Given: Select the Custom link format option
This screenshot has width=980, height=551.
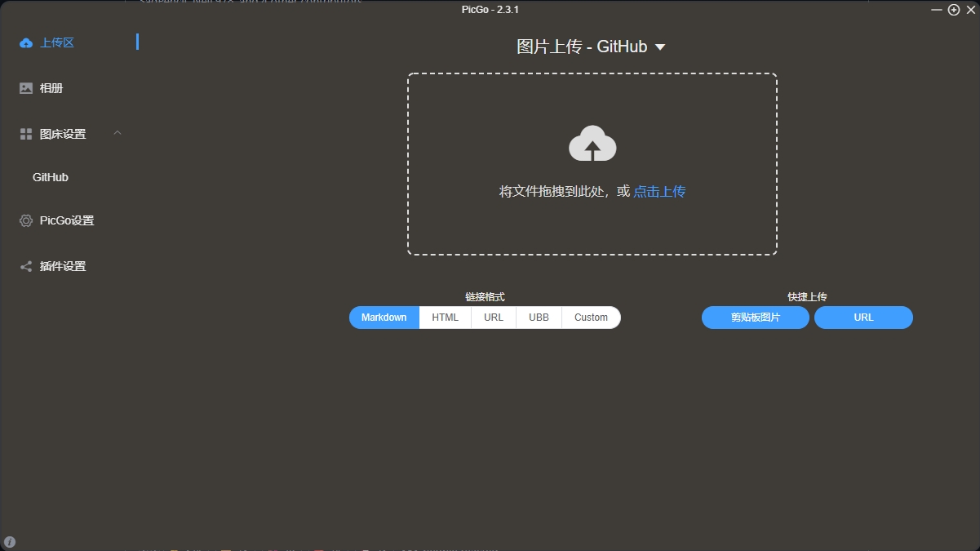Looking at the screenshot, I should pyautogui.click(x=591, y=318).
